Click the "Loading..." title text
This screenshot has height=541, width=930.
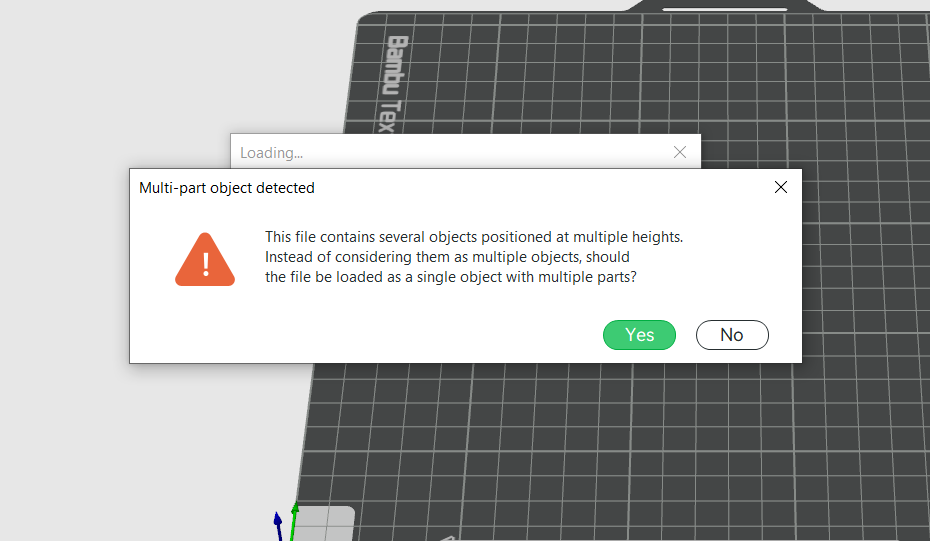(x=271, y=153)
